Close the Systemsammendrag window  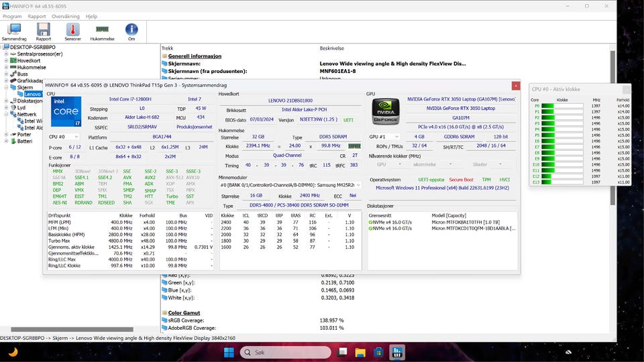(x=515, y=85)
